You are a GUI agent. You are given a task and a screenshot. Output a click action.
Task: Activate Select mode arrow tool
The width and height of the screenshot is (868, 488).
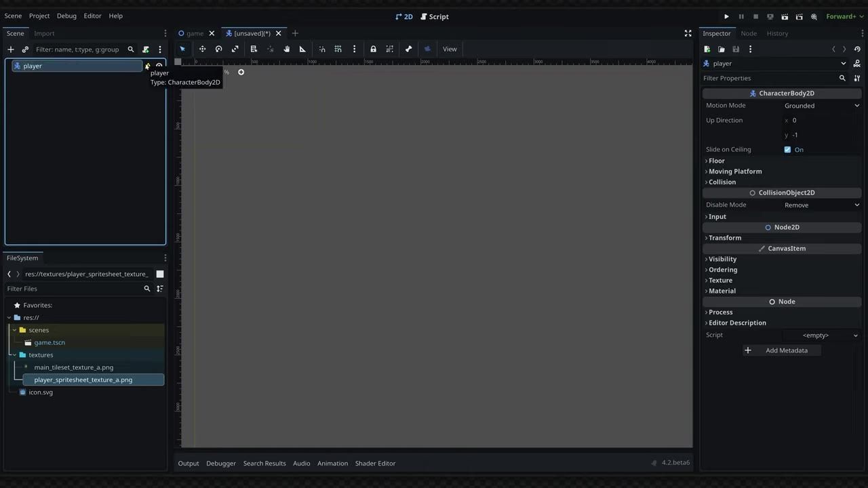pos(182,49)
